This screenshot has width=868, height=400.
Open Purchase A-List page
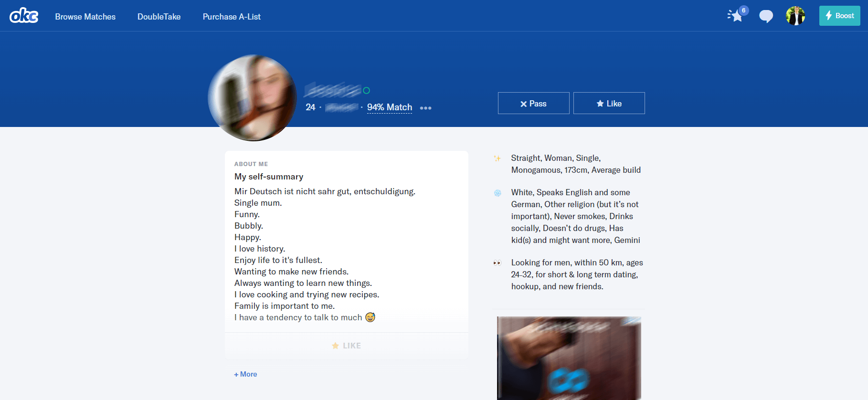(x=232, y=17)
